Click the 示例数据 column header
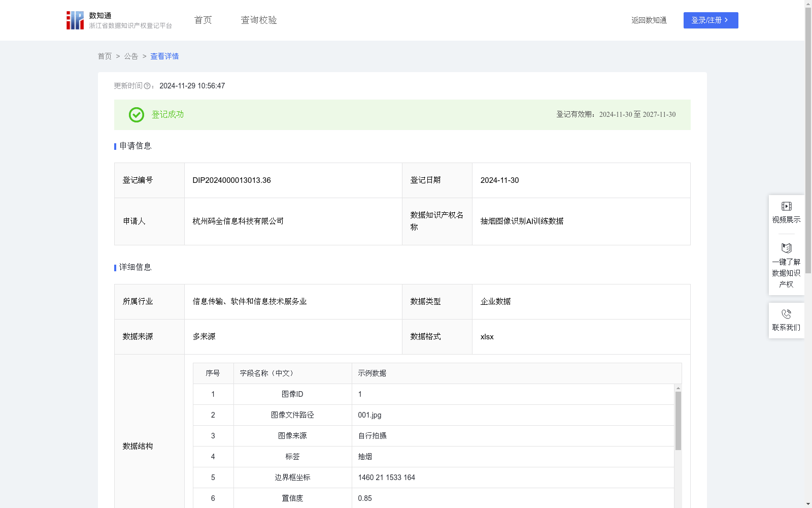Viewport: 812px width, 508px height. point(371,373)
